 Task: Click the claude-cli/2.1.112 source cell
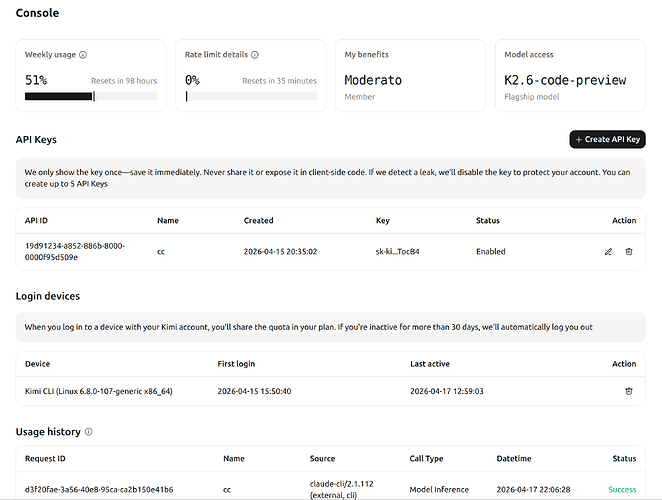[x=342, y=489]
